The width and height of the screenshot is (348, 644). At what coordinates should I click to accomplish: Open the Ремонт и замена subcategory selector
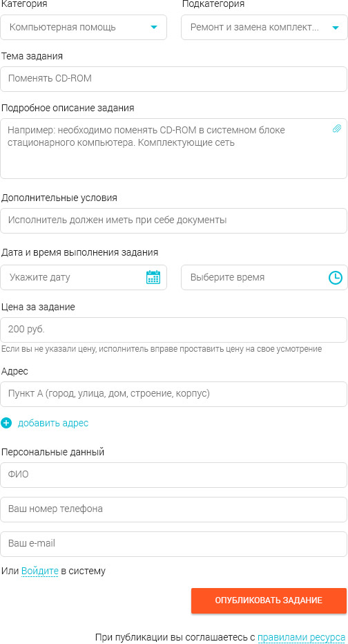point(264,28)
